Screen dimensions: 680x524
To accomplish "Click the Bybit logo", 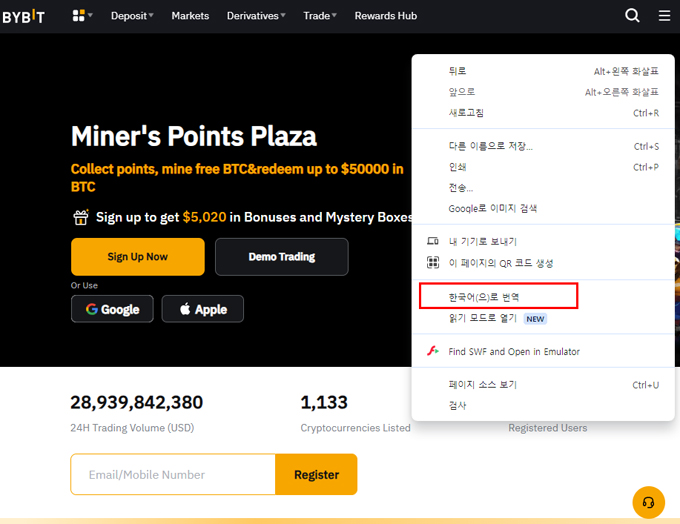I will [x=23, y=16].
